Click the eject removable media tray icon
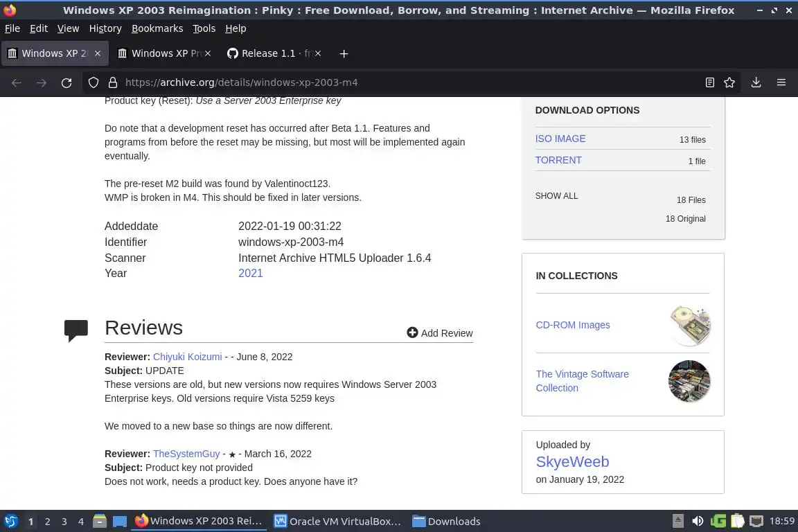 point(678,521)
